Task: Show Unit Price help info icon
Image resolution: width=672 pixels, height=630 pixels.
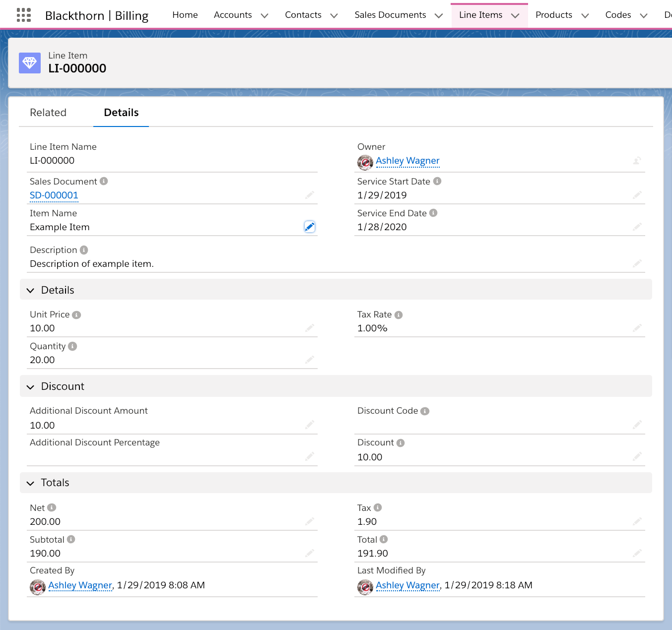Action: tap(76, 315)
